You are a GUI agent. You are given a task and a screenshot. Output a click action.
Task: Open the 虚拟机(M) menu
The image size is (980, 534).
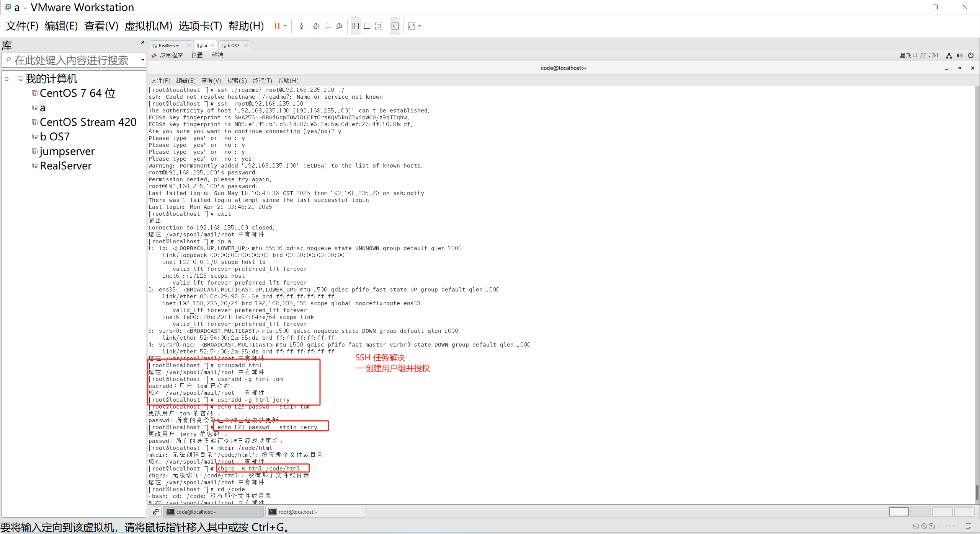[x=148, y=26]
